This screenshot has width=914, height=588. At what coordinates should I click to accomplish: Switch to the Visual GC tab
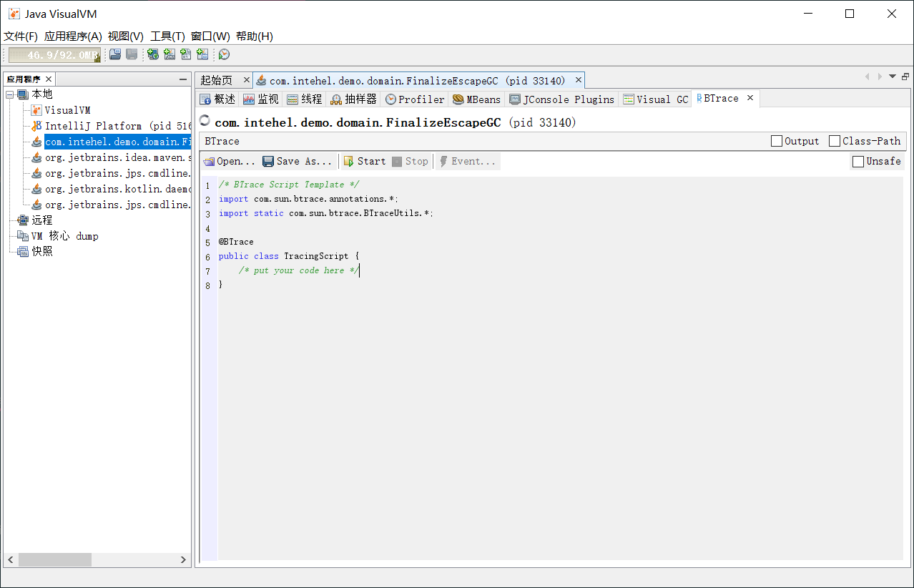pyautogui.click(x=655, y=99)
